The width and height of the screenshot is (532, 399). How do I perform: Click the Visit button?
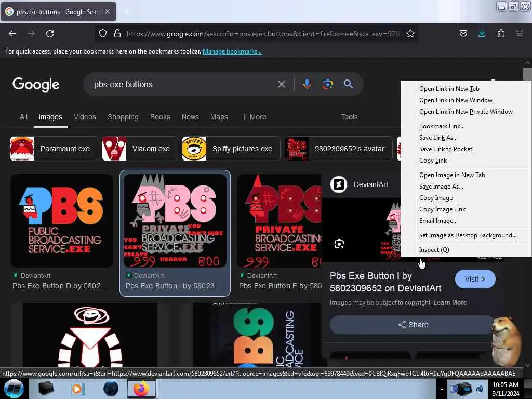(x=475, y=279)
